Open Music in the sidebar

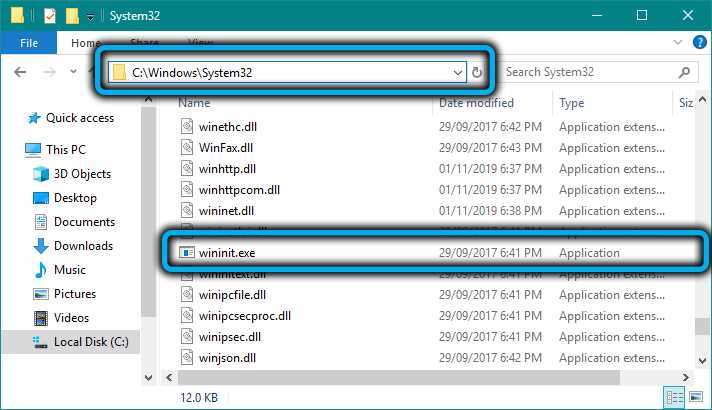[69, 270]
